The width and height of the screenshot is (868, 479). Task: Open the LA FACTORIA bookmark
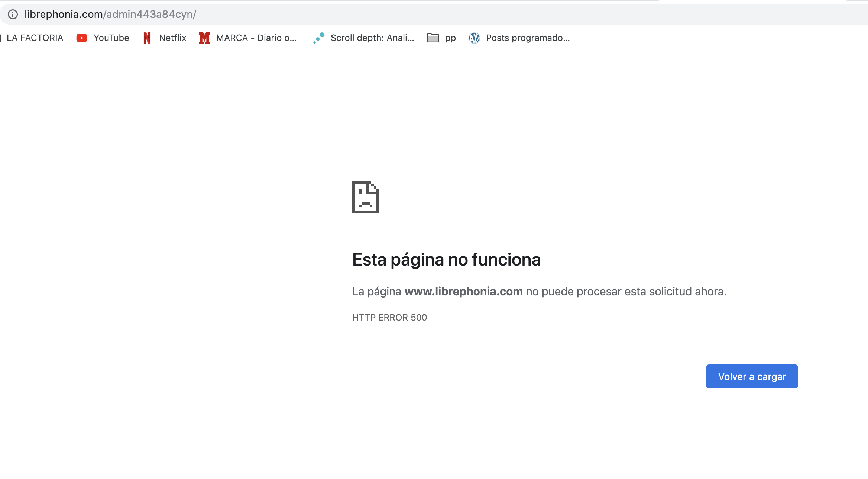pyautogui.click(x=35, y=38)
